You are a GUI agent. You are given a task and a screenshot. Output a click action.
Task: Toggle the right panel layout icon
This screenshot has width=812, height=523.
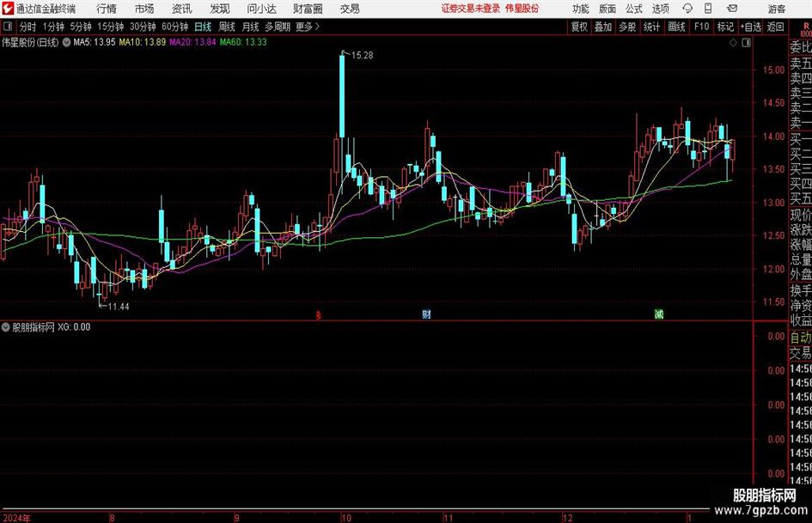click(746, 43)
